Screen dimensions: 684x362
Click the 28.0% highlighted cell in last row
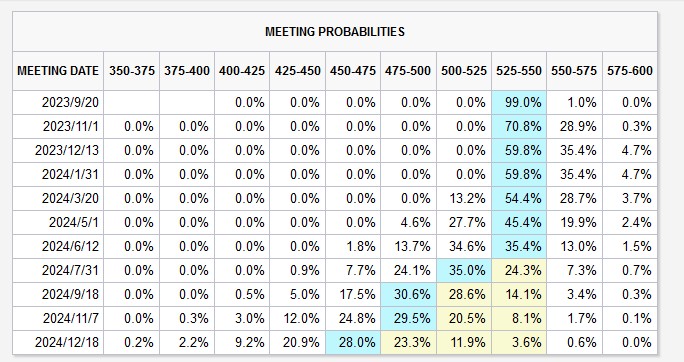tap(353, 342)
